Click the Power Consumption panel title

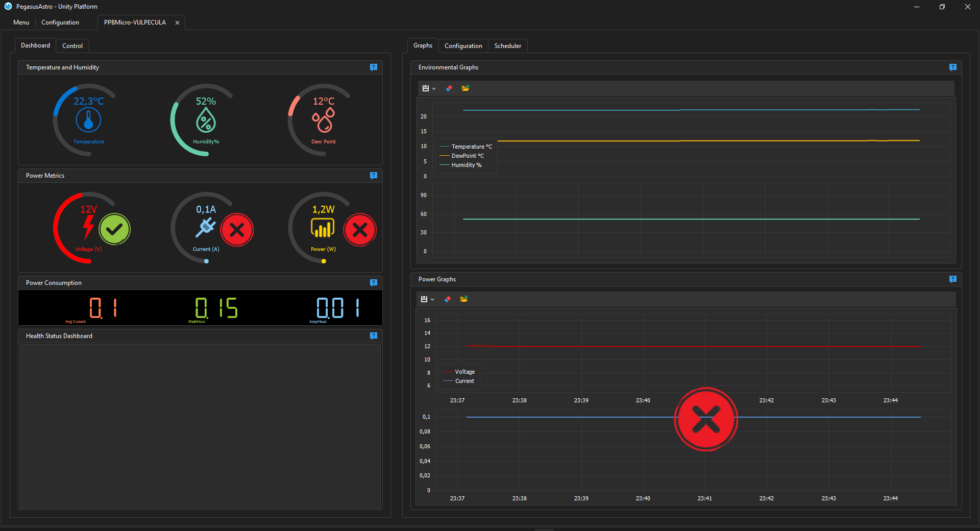(x=54, y=283)
